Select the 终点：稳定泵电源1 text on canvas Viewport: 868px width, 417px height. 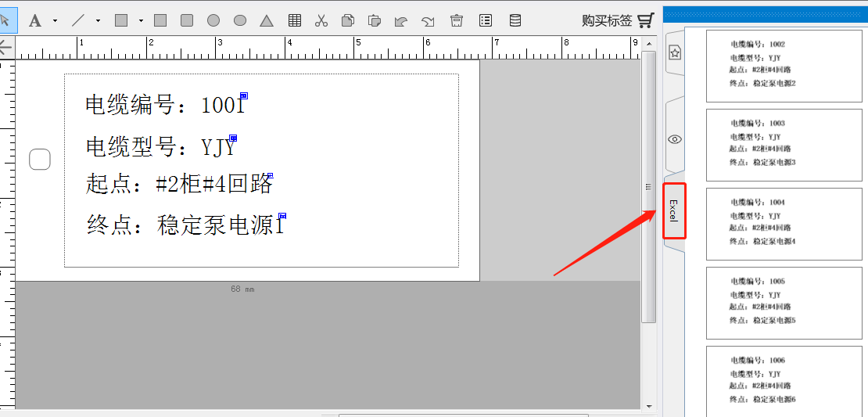(186, 225)
